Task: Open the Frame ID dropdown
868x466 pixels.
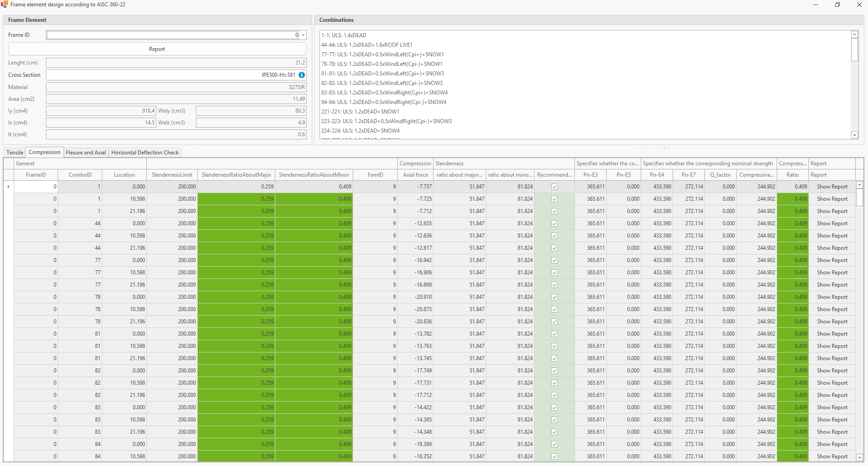Action: [303, 35]
